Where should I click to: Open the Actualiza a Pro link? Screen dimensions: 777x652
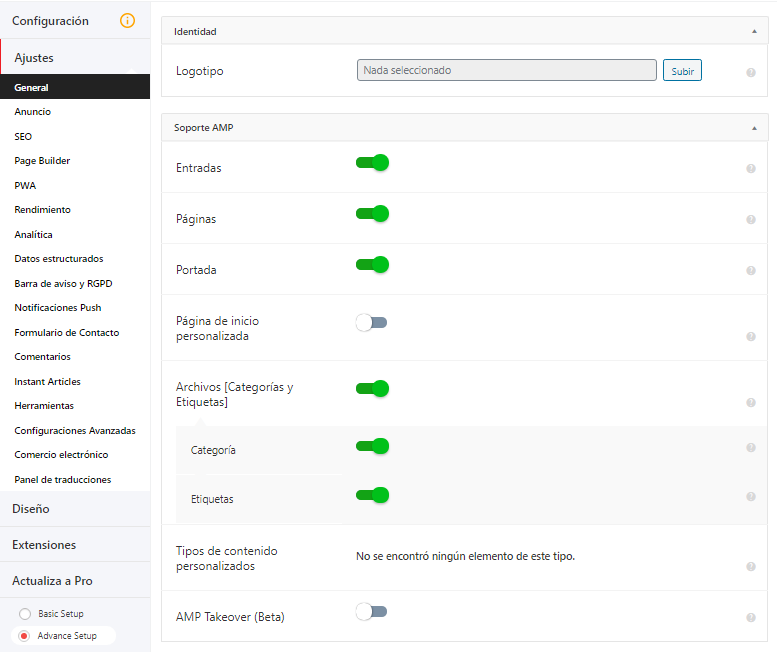pos(52,581)
